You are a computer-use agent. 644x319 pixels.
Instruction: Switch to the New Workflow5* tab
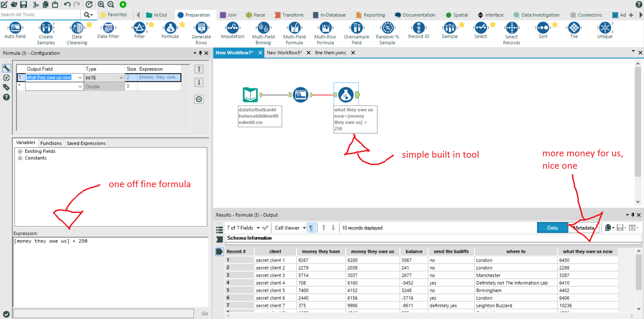click(x=284, y=53)
